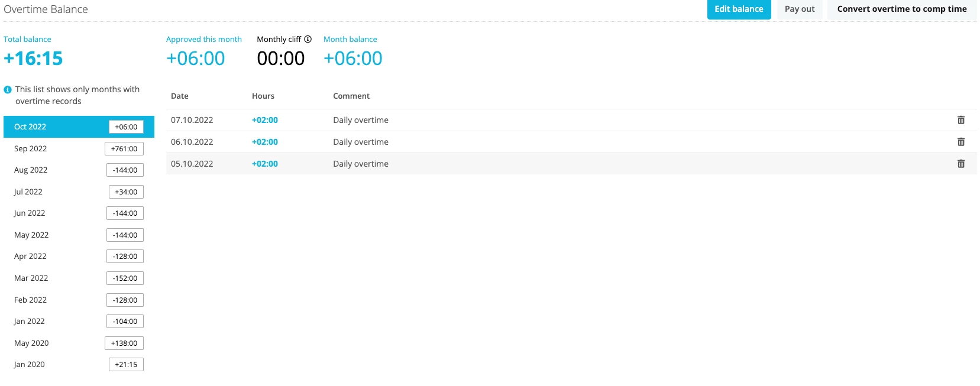
Task: Click the -104:00 badge for Jan 2022
Action: tap(125, 321)
